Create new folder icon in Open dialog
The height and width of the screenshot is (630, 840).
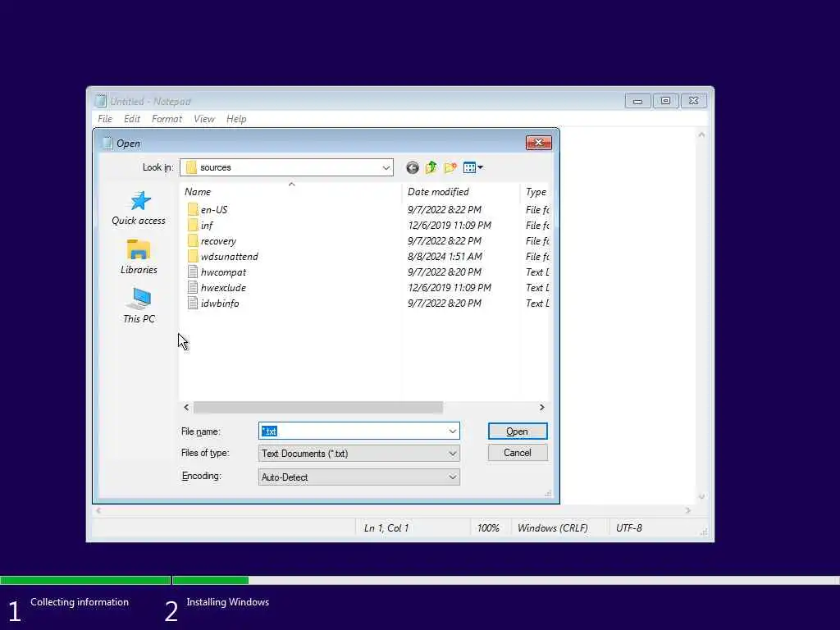[450, 167]
